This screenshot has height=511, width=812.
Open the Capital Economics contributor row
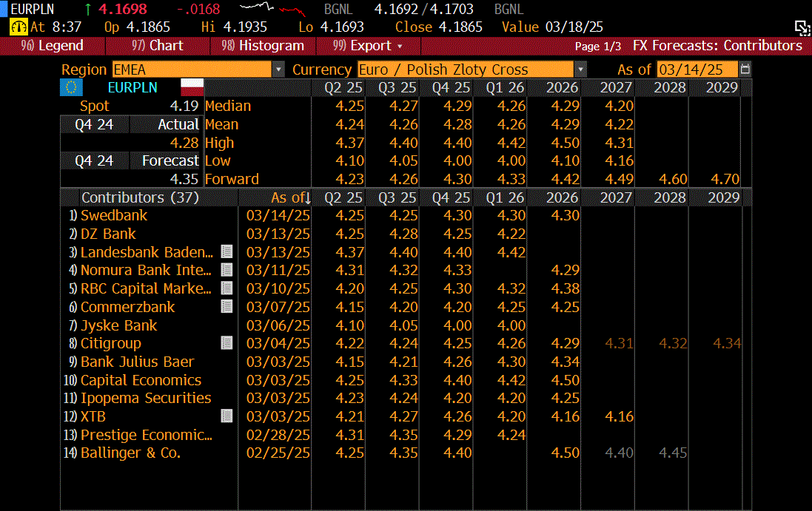[141, 380]
